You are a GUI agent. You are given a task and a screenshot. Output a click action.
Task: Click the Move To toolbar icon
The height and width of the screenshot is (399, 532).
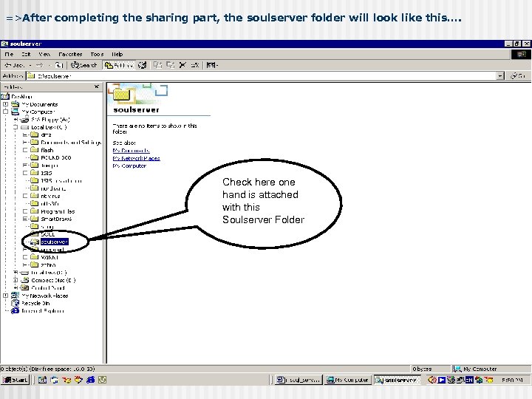click(x=157, y=65)
